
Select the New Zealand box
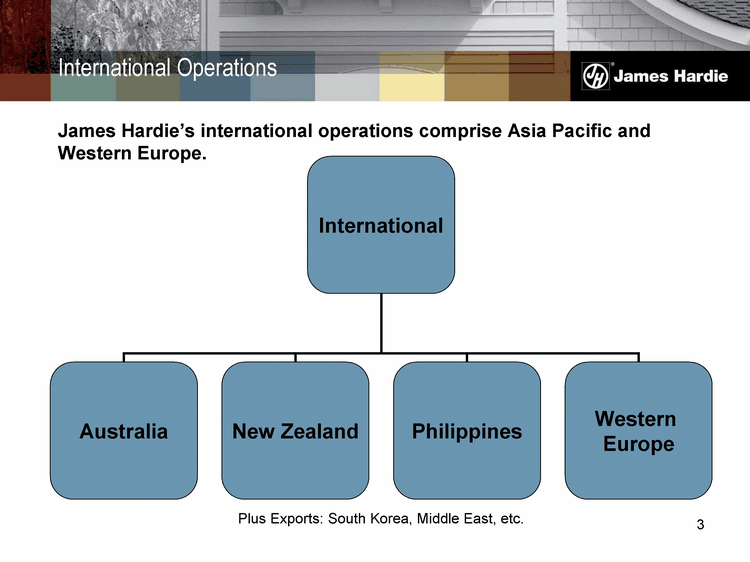295,430
